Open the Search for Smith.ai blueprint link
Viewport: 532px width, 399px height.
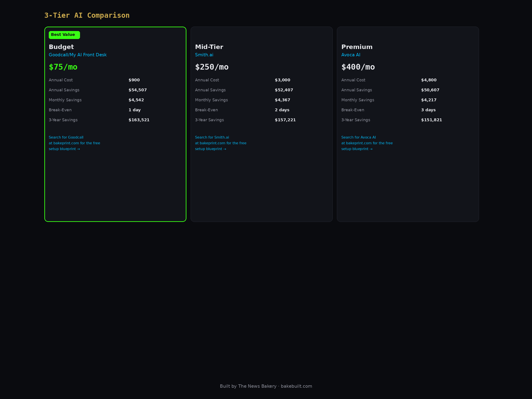pyautogui.click(x=221, y=143)
